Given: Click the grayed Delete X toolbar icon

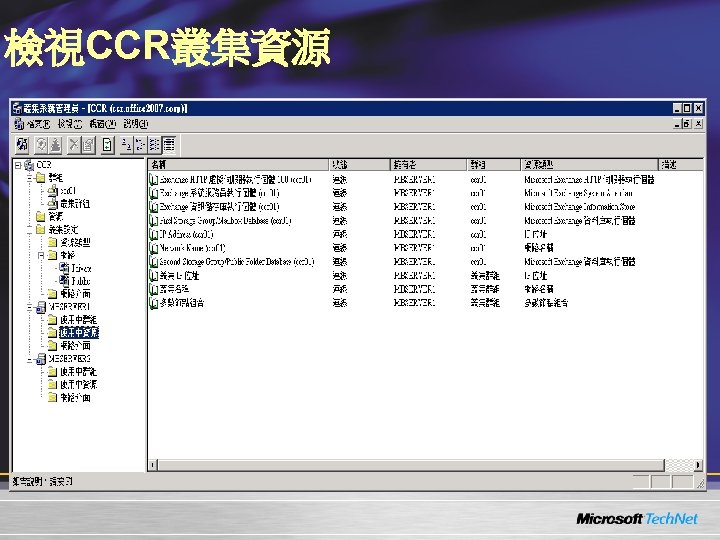Looking at the screenshot, I should coord(73,145).
